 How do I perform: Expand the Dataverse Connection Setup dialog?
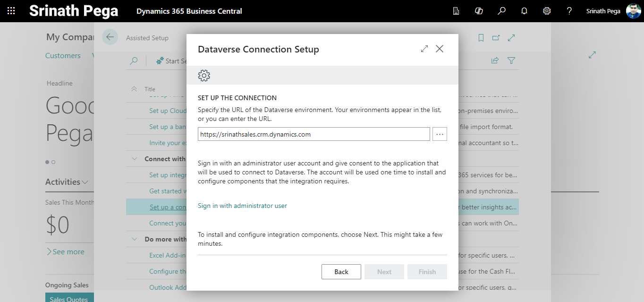coord(424,49)
